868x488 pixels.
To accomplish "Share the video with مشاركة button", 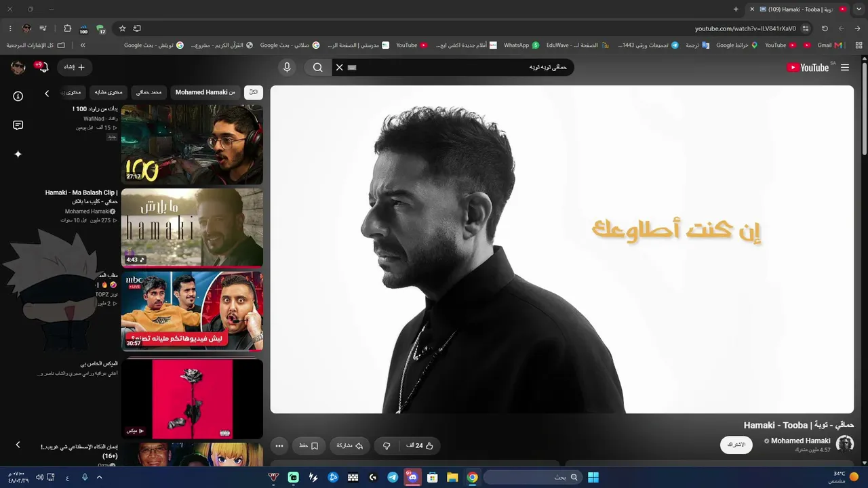I will tap(350, 446).
